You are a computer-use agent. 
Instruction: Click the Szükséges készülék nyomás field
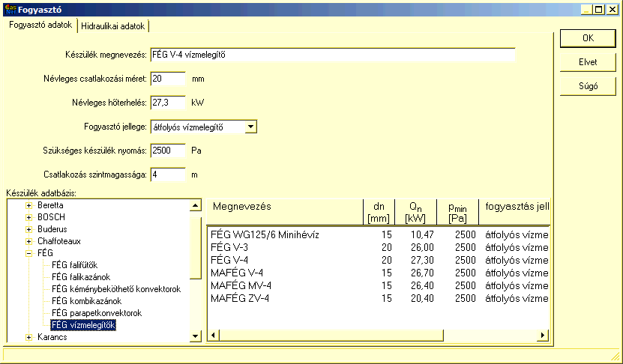[168, 151]
